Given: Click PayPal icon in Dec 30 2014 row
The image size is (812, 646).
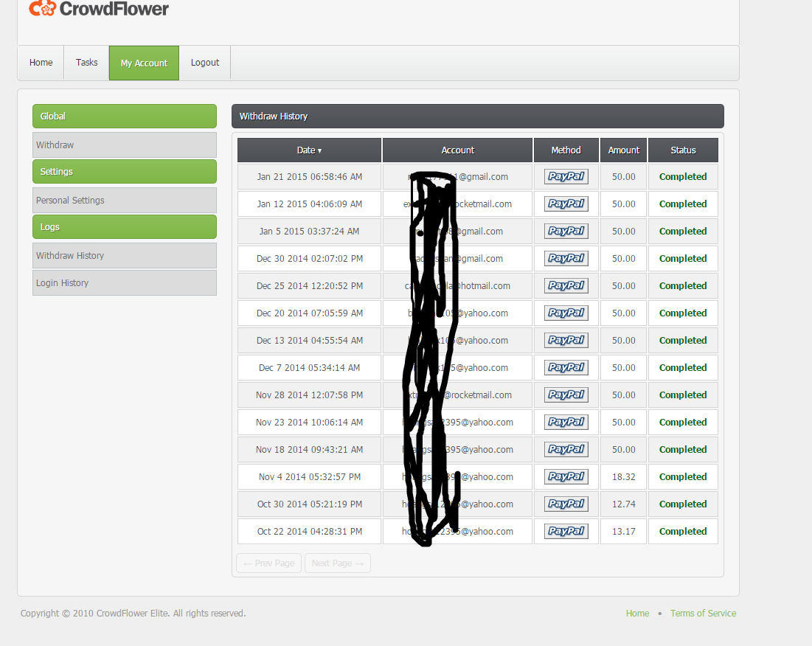Looking at the screenshot, I should [566, 258].
